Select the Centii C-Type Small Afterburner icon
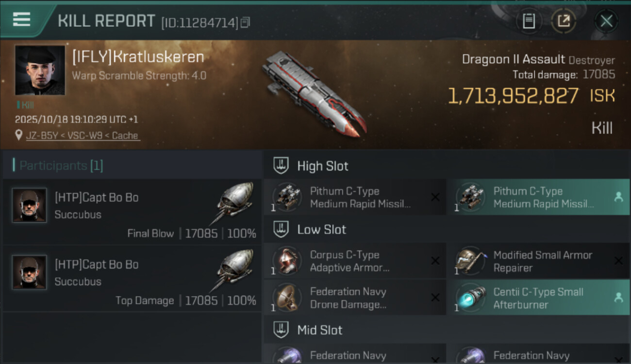 [x=470, y=297]
